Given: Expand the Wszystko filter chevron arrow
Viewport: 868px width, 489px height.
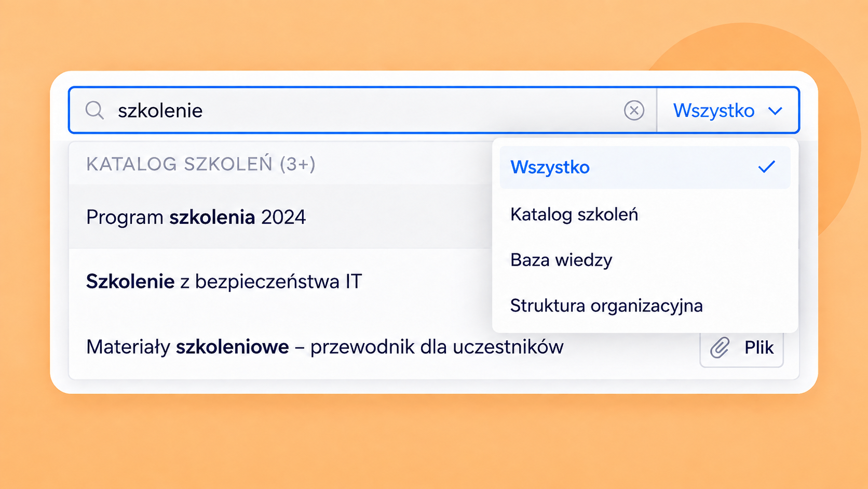Looking at the screenshot, I should [775, 111].
